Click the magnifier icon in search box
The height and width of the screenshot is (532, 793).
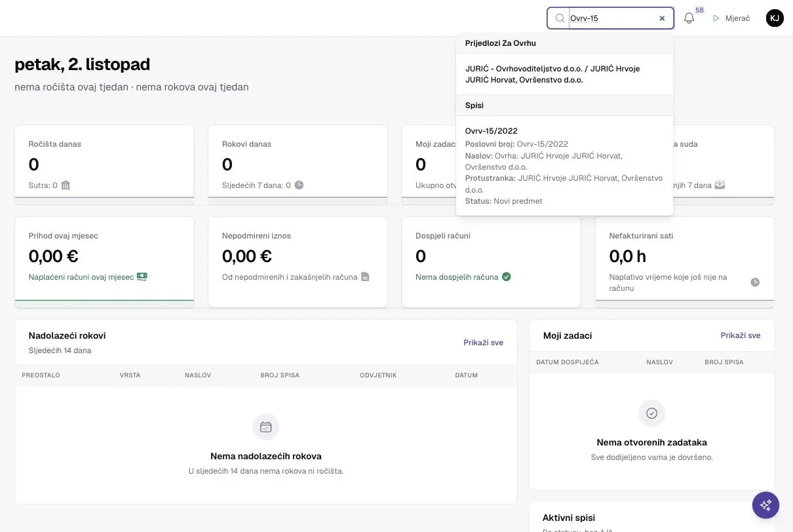click(560, 18)
